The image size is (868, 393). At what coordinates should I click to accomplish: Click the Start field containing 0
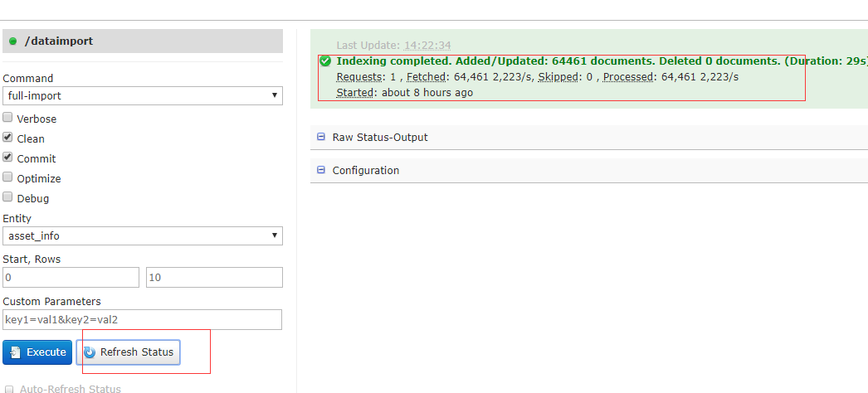pyautogui.click(x=71, y=277)
